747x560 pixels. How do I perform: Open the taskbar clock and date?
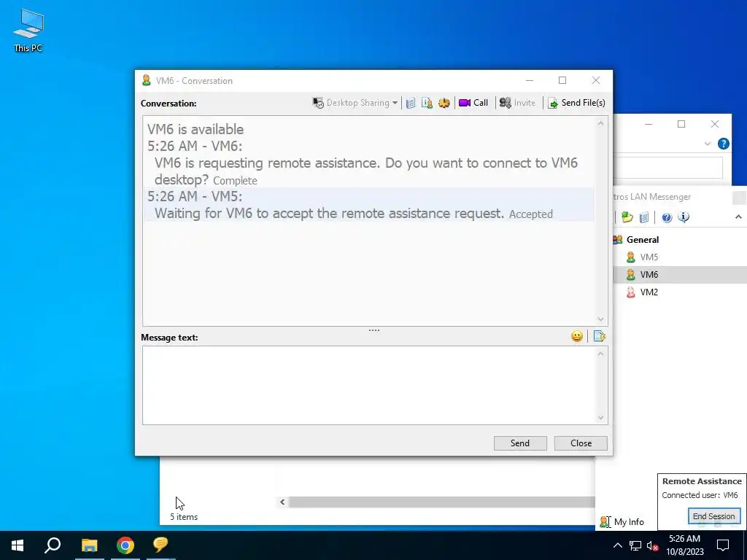[x=684, y=545]
